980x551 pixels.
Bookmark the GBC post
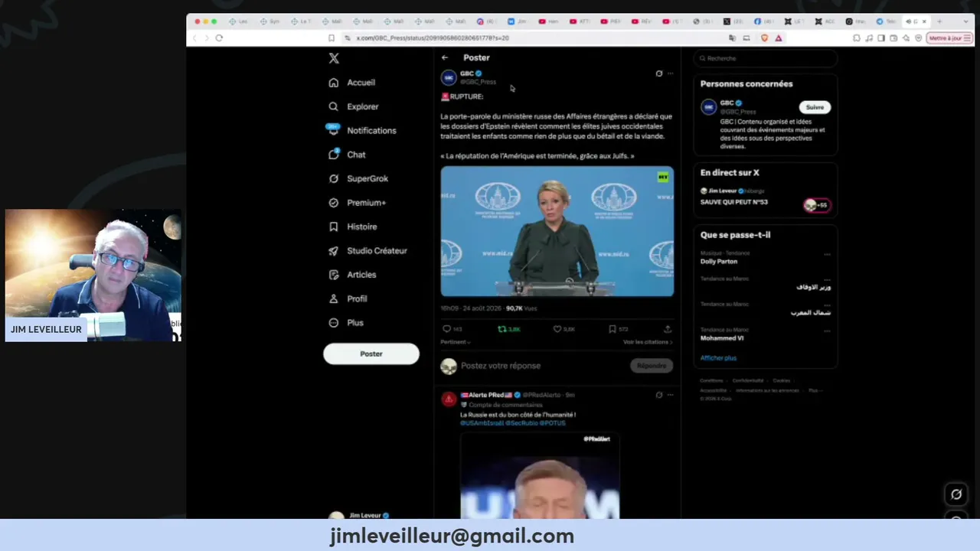[612, 329]
